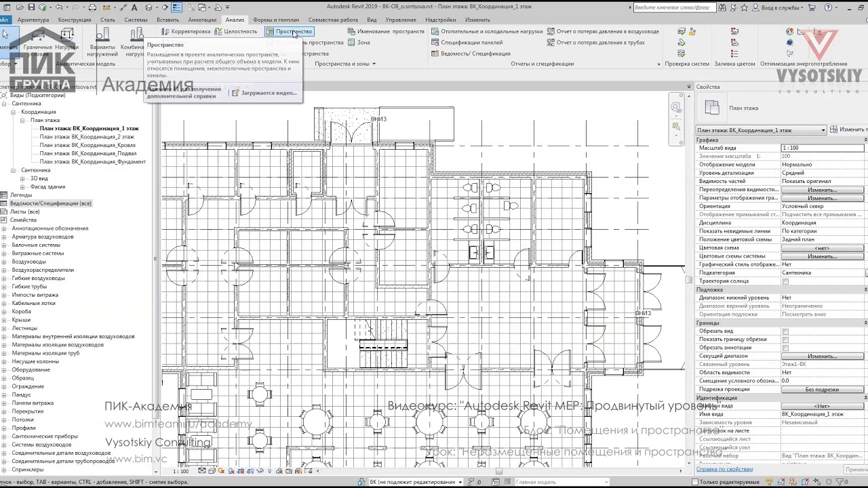This screenshot has width=868, height=488.
Task: Expand the 3D вид tree node
Action: (x=22, y=179)
